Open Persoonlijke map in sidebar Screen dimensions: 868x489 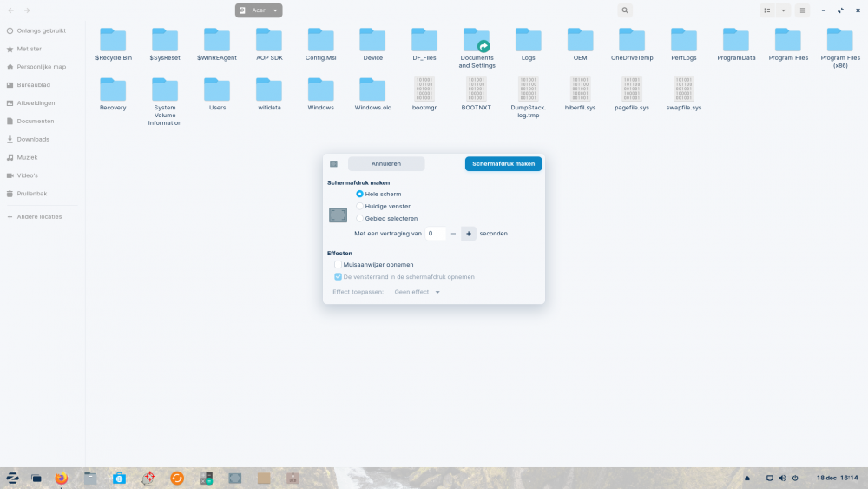coord(42,67)
